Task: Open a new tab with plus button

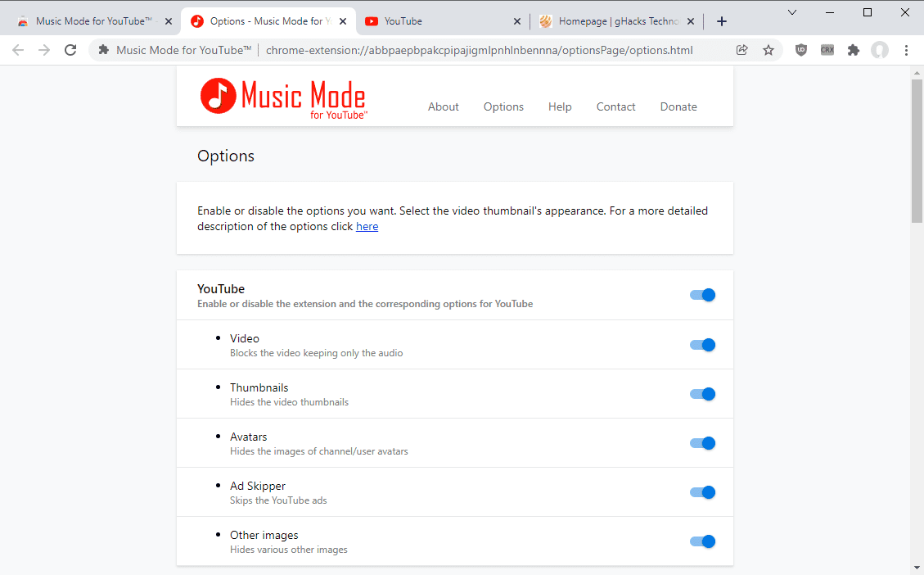Action: [x=722, y=21]
